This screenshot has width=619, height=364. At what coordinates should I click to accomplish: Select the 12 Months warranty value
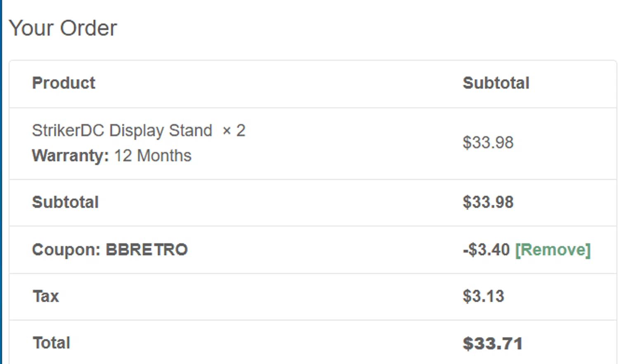(153, 156)
